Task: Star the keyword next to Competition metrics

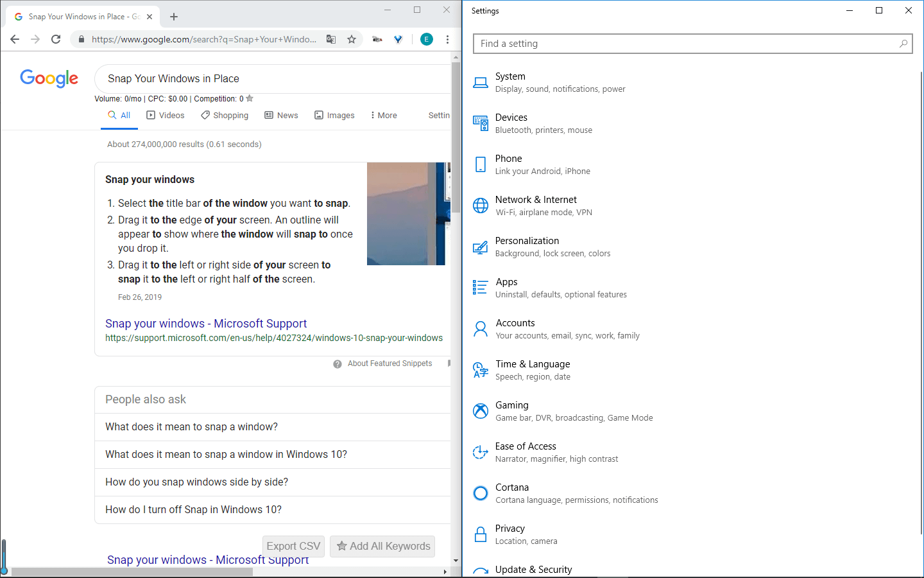Action: (x=248, y=98)
